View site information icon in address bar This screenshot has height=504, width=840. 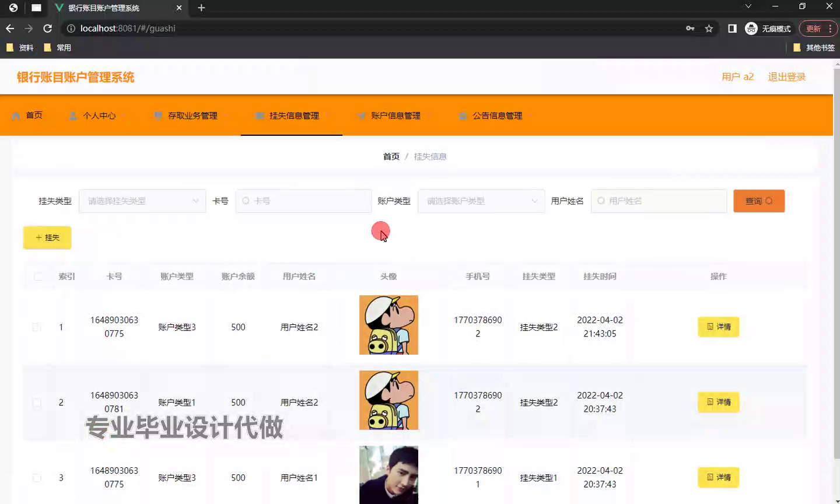point(71,29)
